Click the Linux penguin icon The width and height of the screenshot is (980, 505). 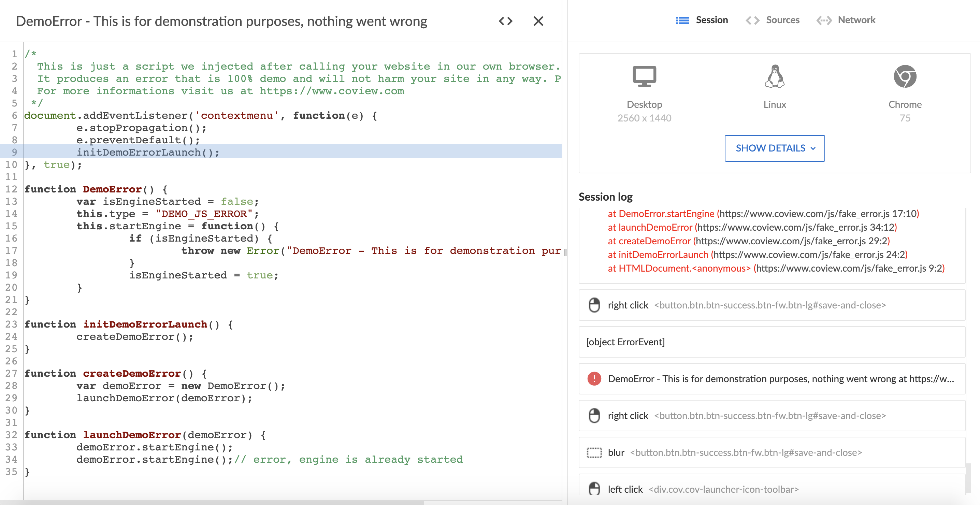point(775,76)
